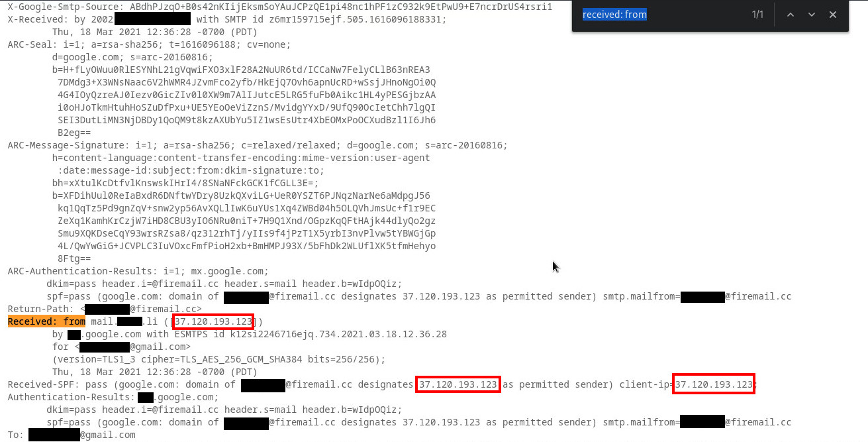
Task: Click red-boxed IP in the Received line
Action: click(213, 321)
